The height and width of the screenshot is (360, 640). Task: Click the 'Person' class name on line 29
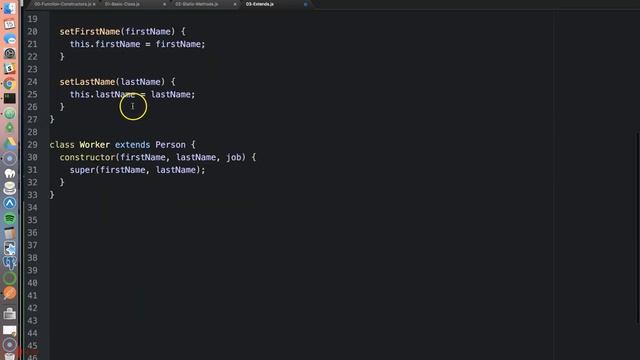(x=171, y=145)
